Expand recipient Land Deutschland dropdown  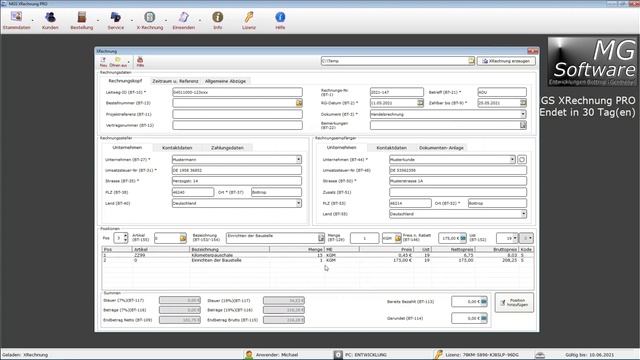coord(524,214)
